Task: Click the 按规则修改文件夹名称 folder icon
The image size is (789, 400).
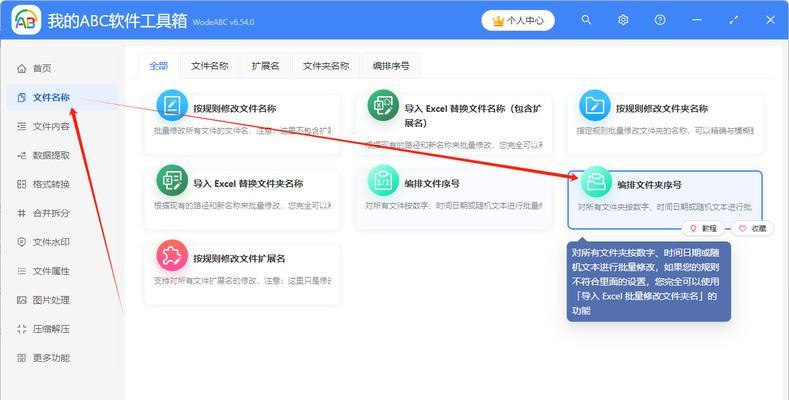Action: (595, 105)
